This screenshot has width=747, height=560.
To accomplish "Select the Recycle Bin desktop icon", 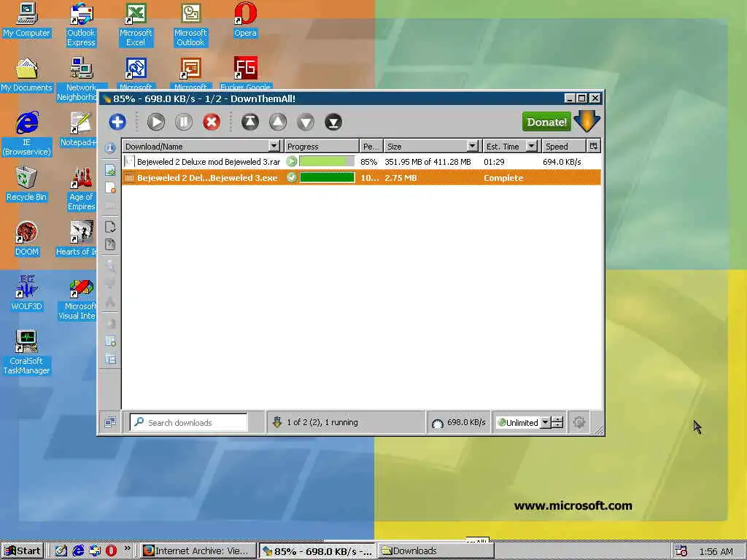I will click(x=26, y=184).
